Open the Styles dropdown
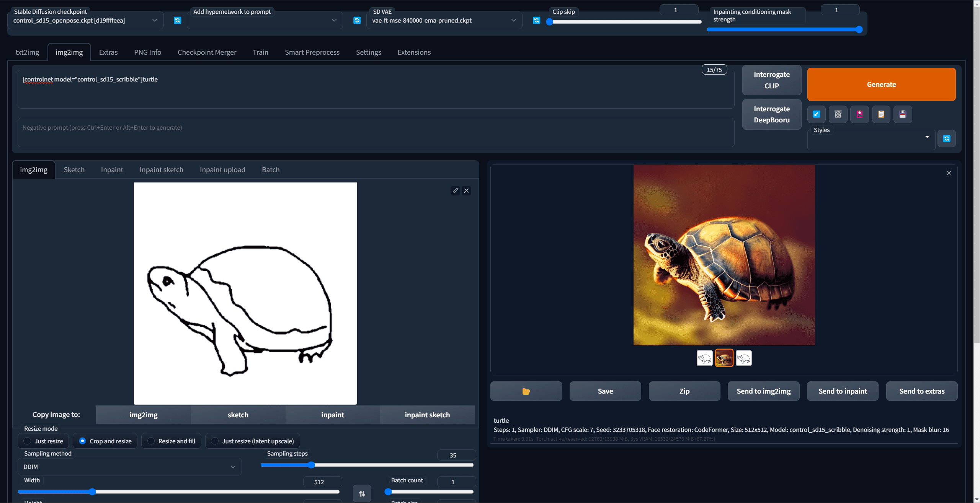The height and width of the screenshot is (503, 980). [x=871, y=140]
